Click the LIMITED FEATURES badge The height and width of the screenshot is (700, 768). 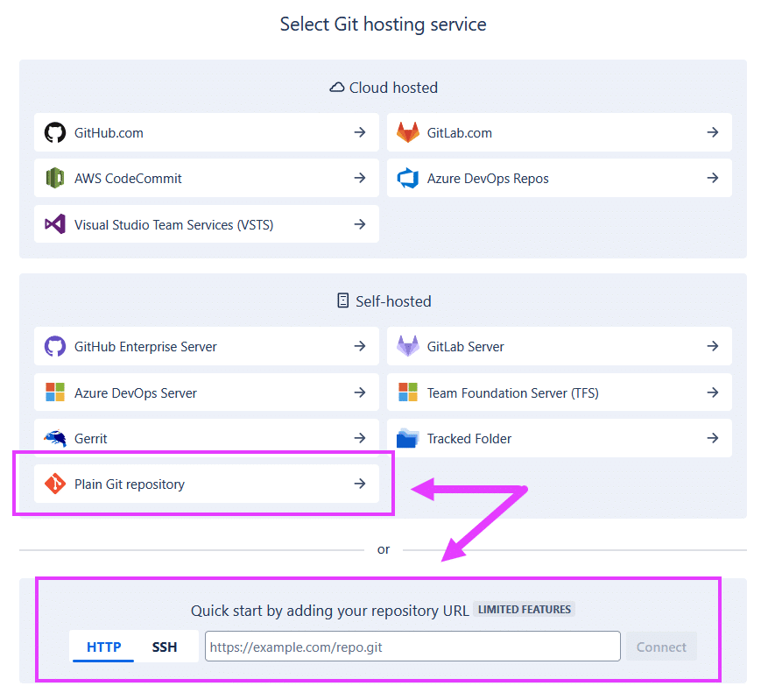(525, 610)
